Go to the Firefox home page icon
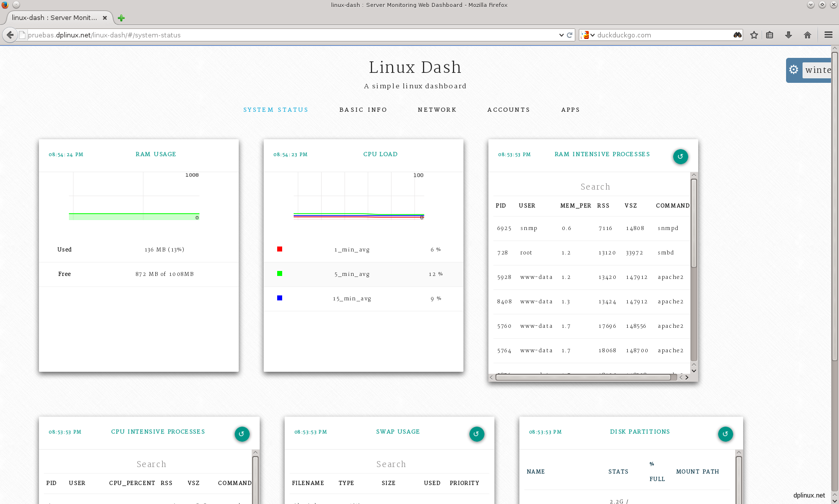Image resolution: width=839 pixels, height=504 pixels. click(808, 35)
